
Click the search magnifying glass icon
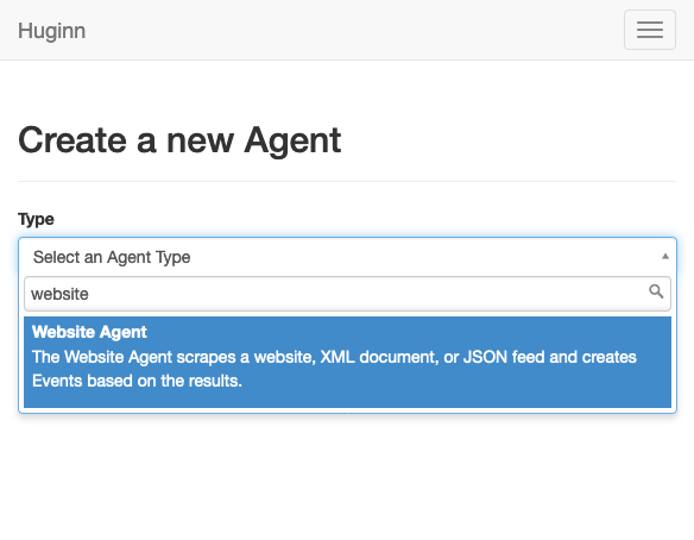[656, 292]
